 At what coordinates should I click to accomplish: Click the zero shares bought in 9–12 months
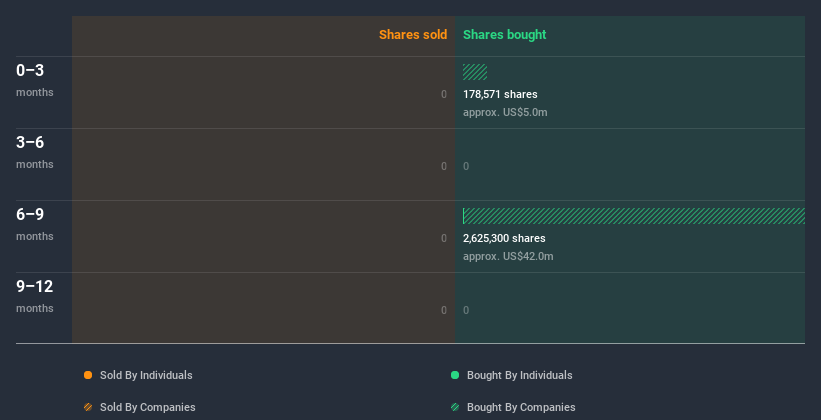[466, 311]
